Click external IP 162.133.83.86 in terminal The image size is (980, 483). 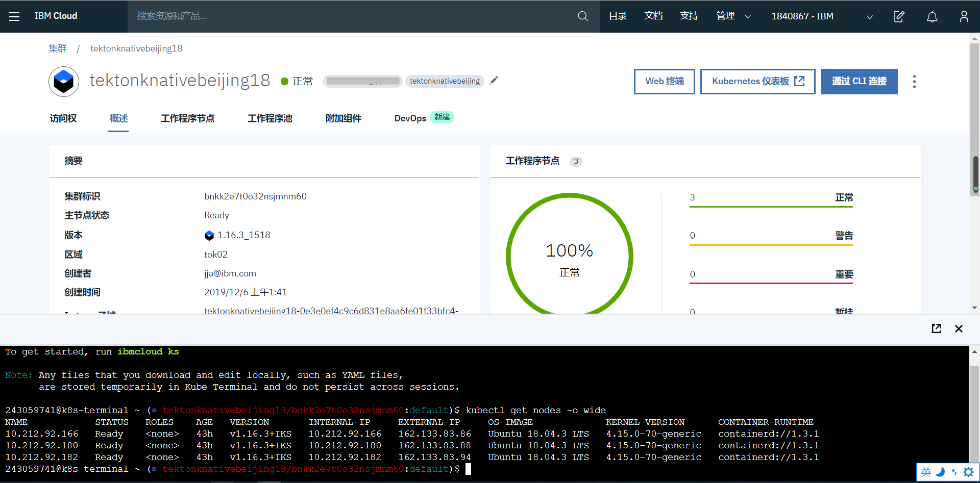pos(434,434)
